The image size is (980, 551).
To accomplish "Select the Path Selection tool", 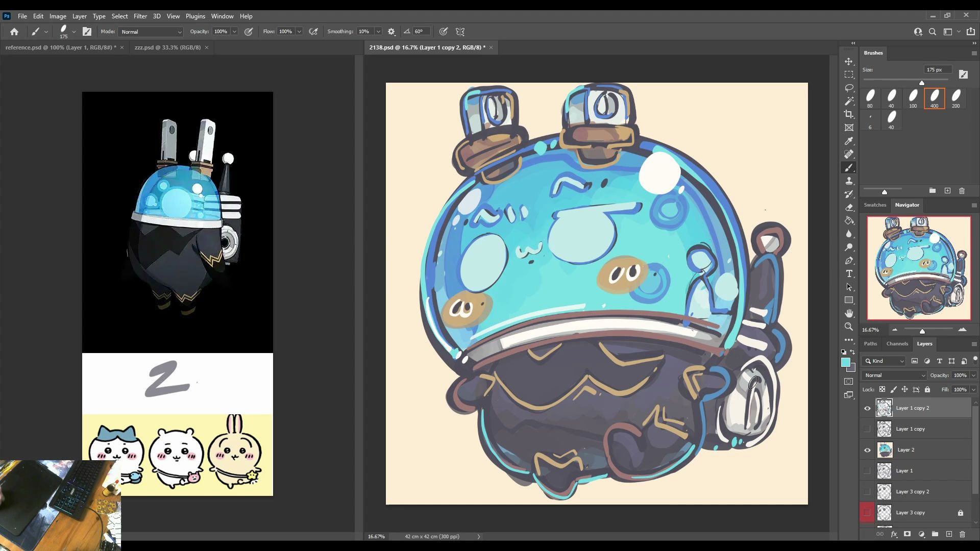I will (x=849, y=287).
